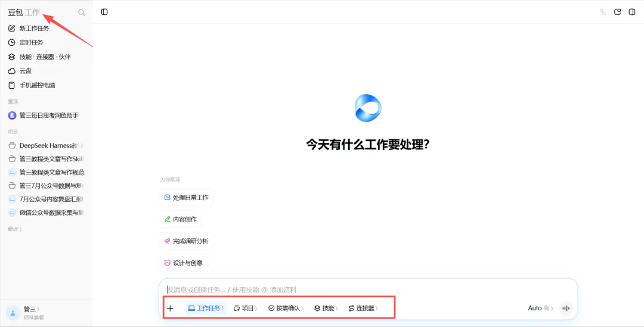Choose the 处理日常工作 suggestion
The image size is (644, 327).
(186, 197)
